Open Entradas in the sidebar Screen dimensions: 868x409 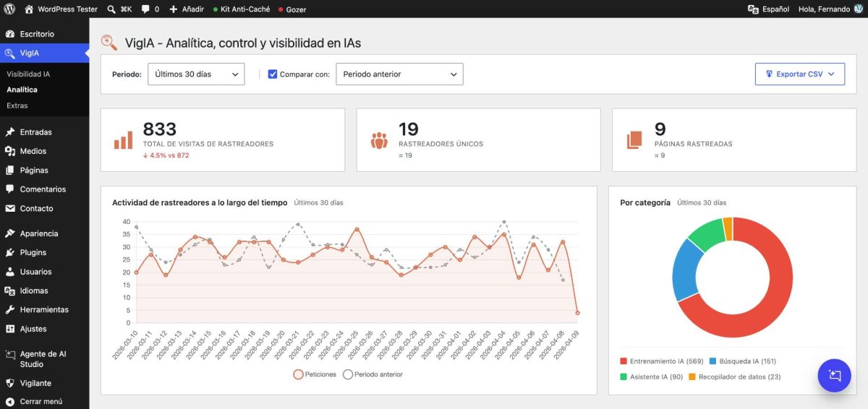[44, 132]
